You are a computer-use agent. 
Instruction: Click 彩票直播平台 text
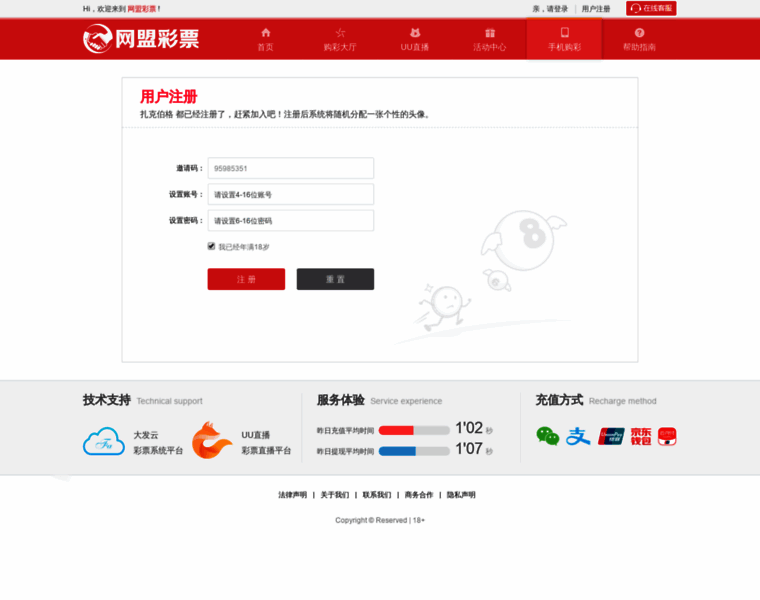[x=266, y=451]
